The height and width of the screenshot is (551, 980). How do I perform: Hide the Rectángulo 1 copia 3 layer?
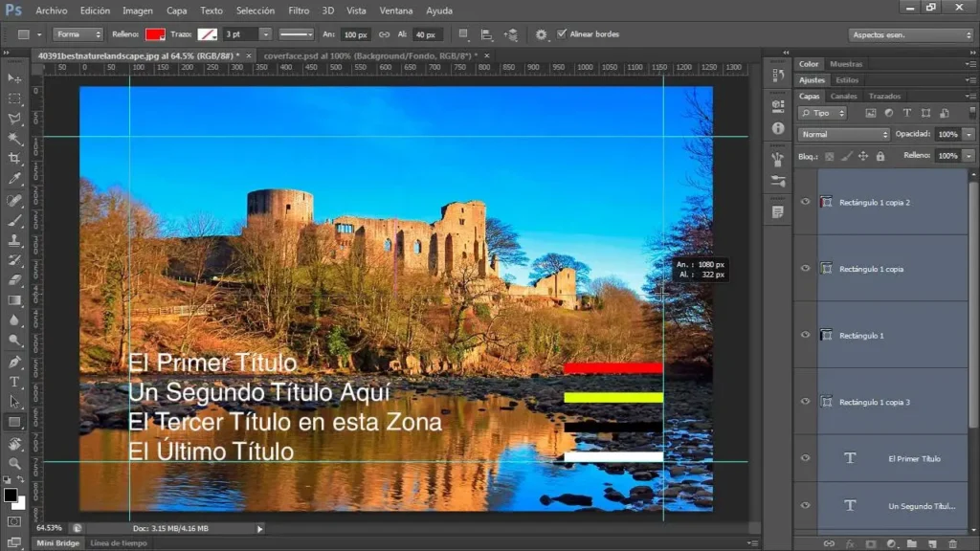(805, 402)
